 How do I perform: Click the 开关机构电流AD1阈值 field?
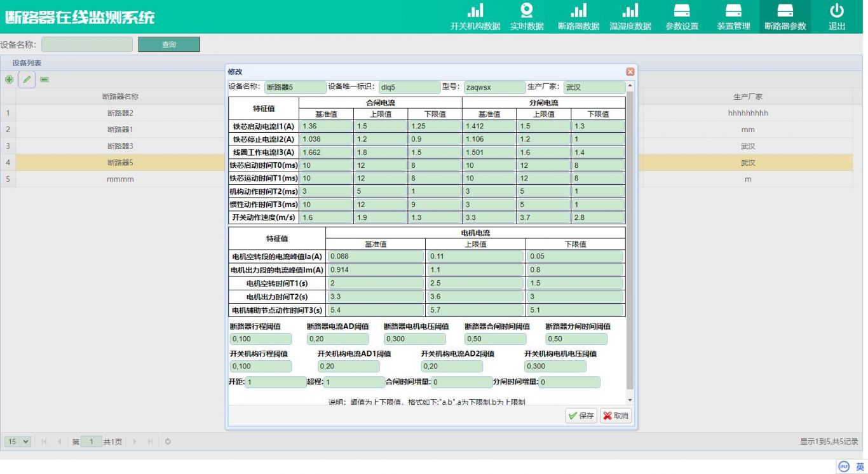[x=348, y=366]
